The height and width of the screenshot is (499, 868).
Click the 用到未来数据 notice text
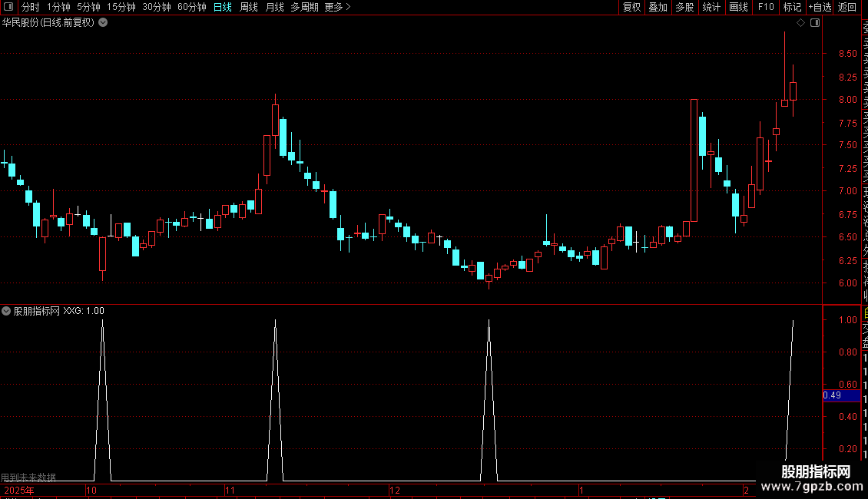28,477
